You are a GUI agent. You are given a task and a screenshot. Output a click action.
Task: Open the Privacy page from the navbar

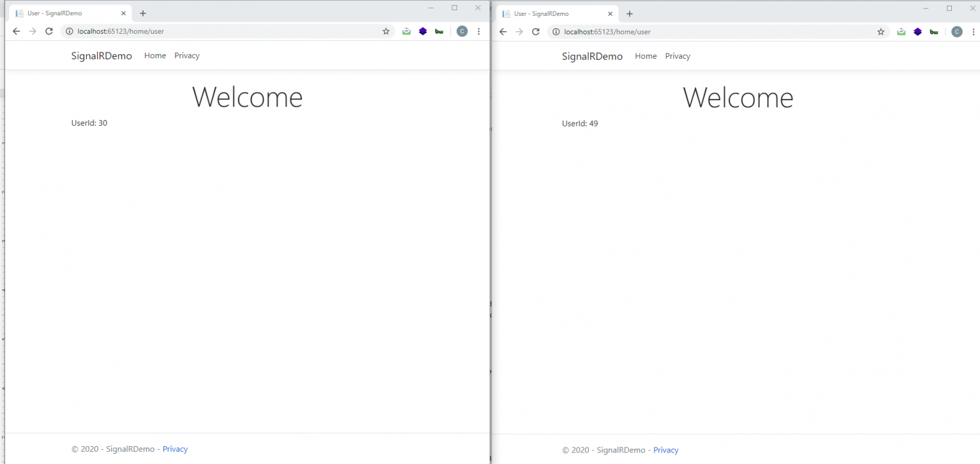[186, 55]
